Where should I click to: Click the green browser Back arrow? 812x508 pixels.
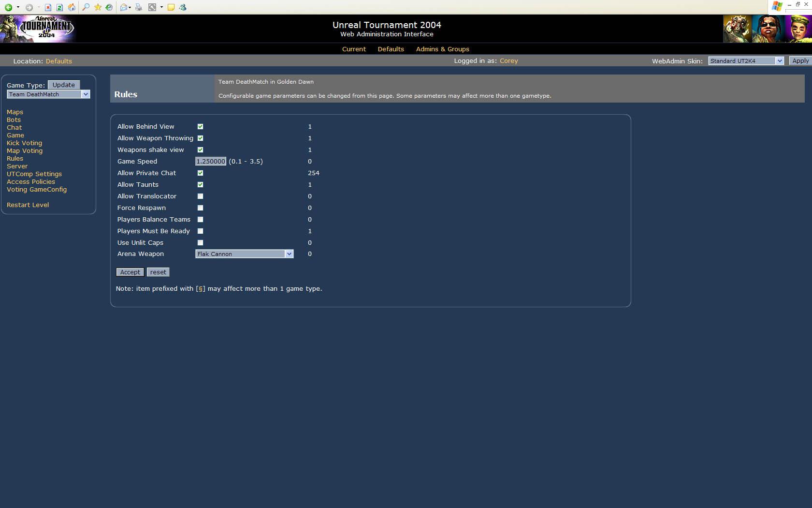click(x=8, y=7)
